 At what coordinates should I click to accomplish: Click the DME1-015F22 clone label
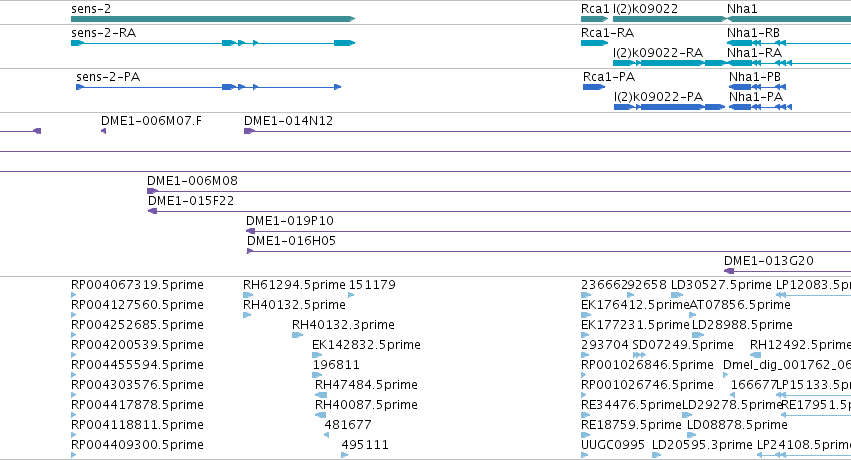click(191, 201)
